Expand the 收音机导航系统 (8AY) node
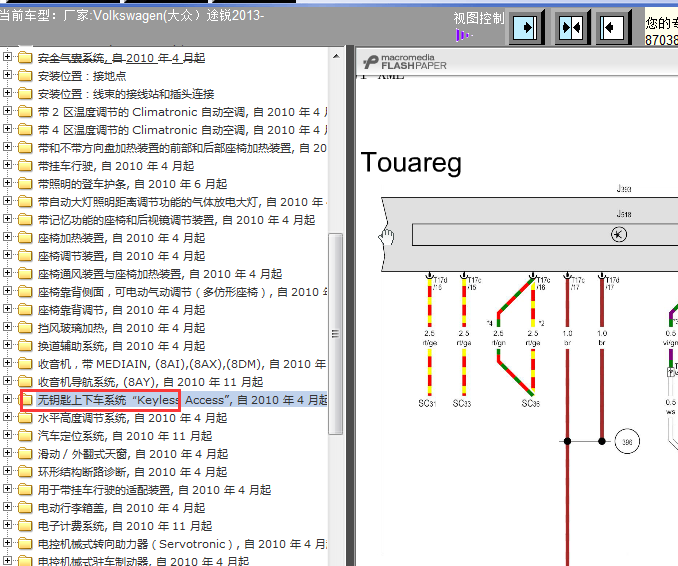Image resolution: width=678 pixels, height=566 pixels. 7,381
